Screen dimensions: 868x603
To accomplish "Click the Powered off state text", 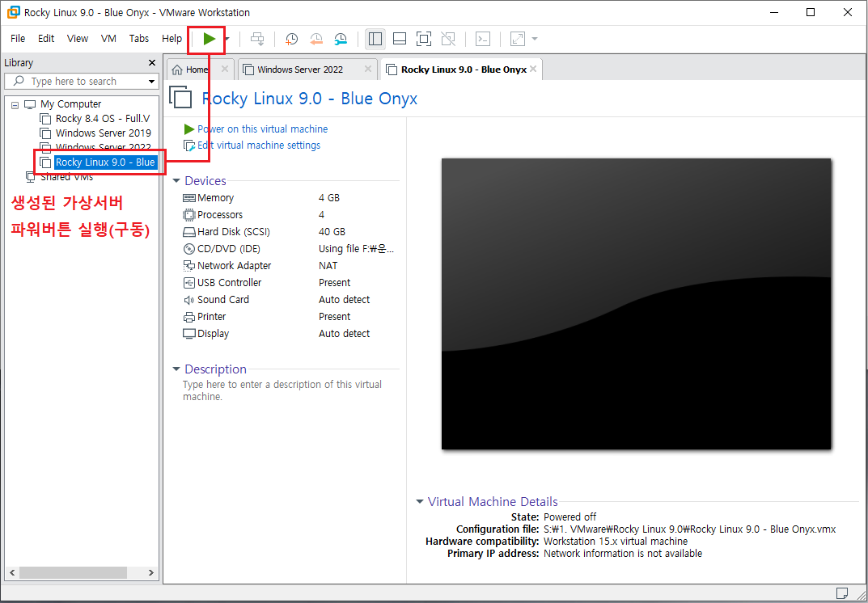I will 570,517.
